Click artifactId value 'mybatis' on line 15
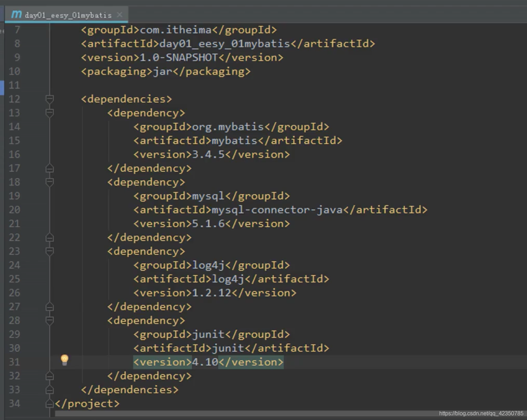This screenshot has width=527, height=420. (x=234, y=141)
